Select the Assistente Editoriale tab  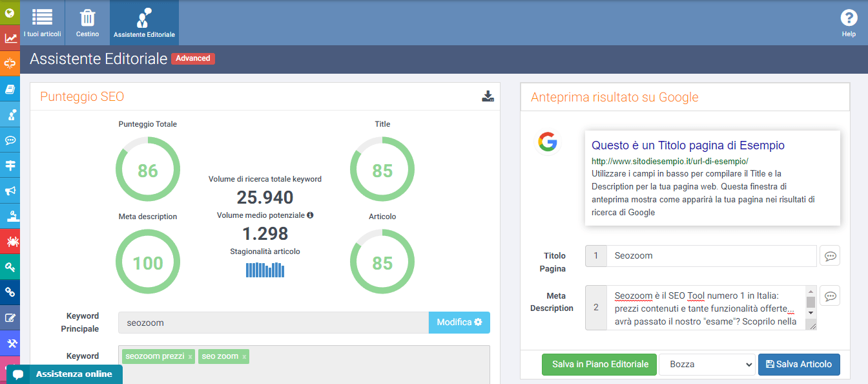[144, 23]
